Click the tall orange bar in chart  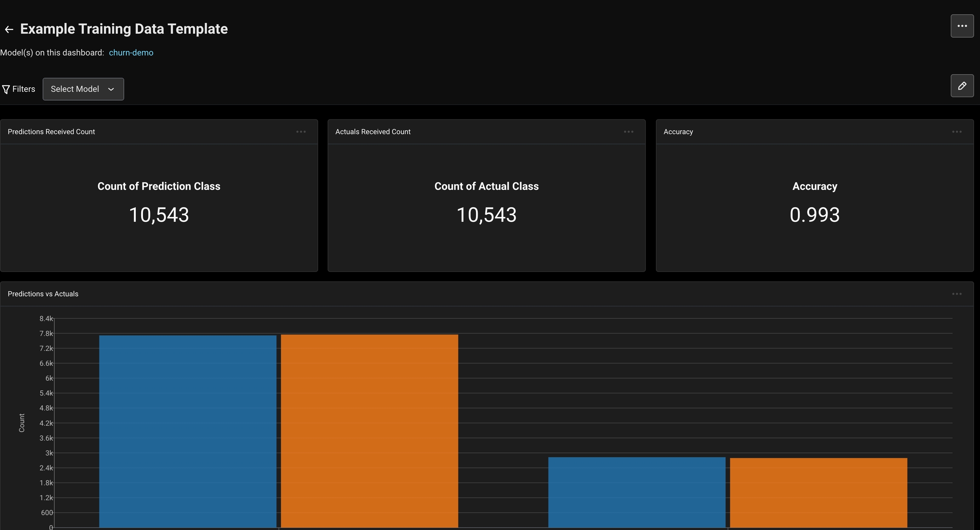click(x=369, y=431)
